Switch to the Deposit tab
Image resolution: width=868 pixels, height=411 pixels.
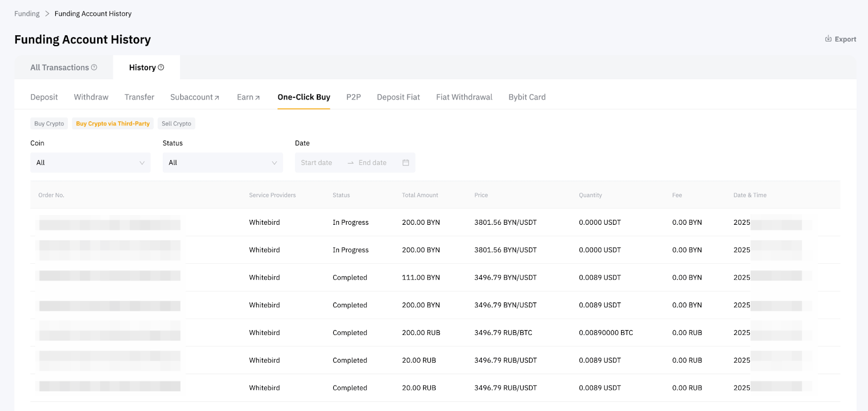(44, 97)
